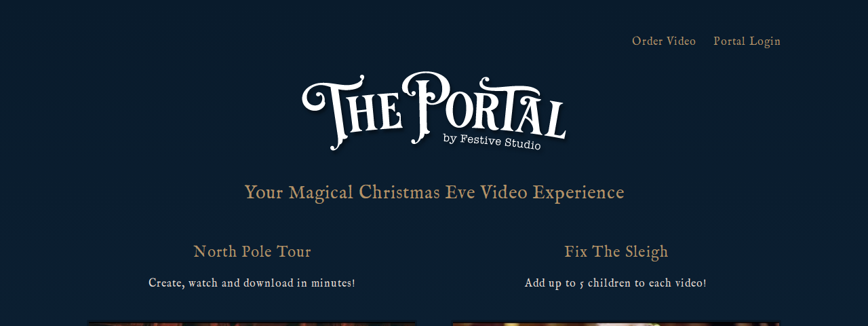Click the Magical Christmas Eve Video Experience headline
This screenshot has height=326, width=868.
coord(434,193)
